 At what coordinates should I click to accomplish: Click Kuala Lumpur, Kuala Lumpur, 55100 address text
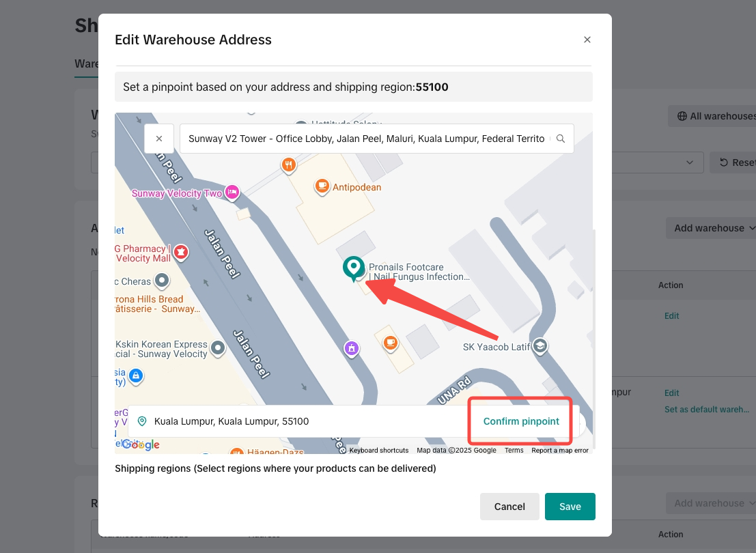(x=232, y=421)
